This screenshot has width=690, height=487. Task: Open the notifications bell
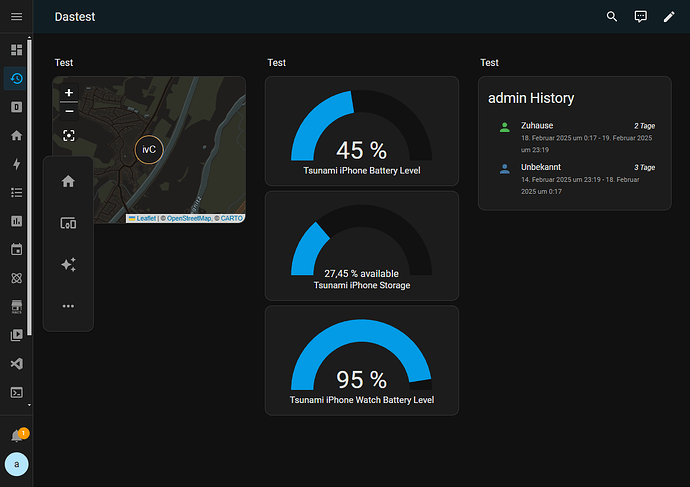point(16,436)
